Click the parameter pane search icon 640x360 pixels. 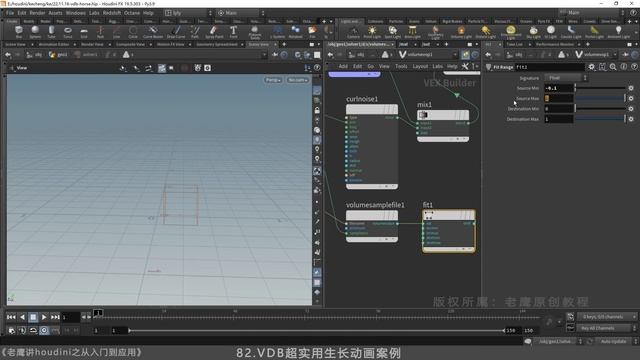point(613,67)
